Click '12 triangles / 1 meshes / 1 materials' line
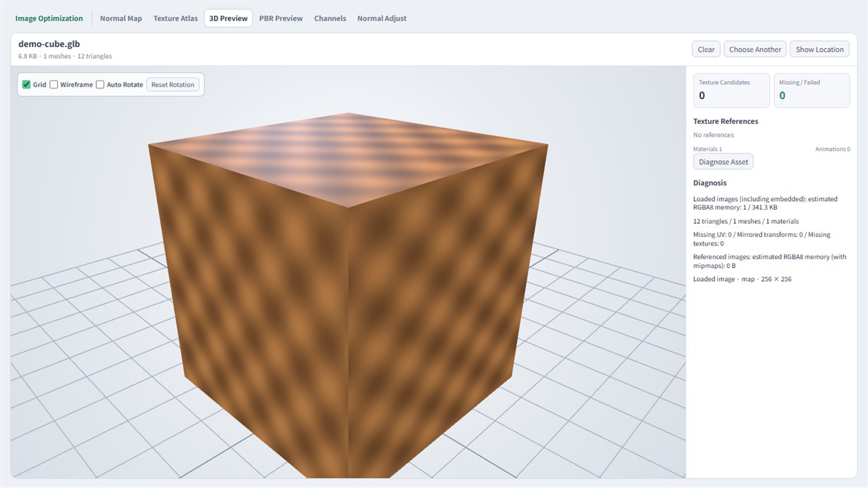 coord(746,221)
